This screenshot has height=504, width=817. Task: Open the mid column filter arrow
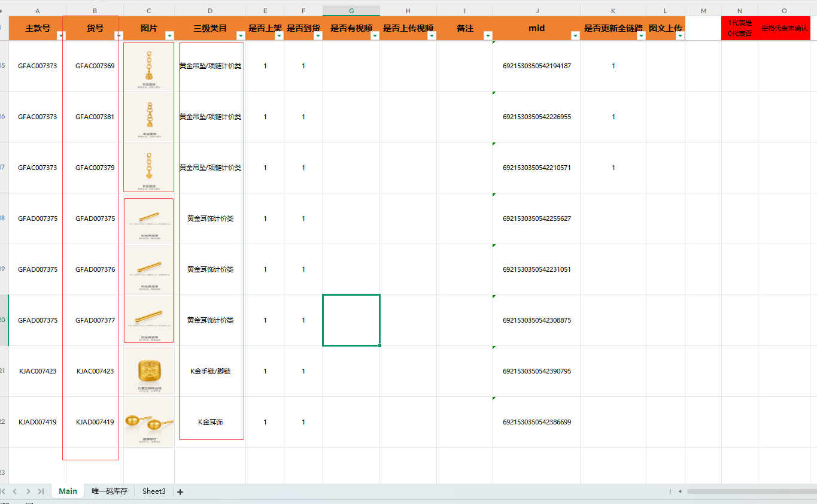tap(575, 36)
